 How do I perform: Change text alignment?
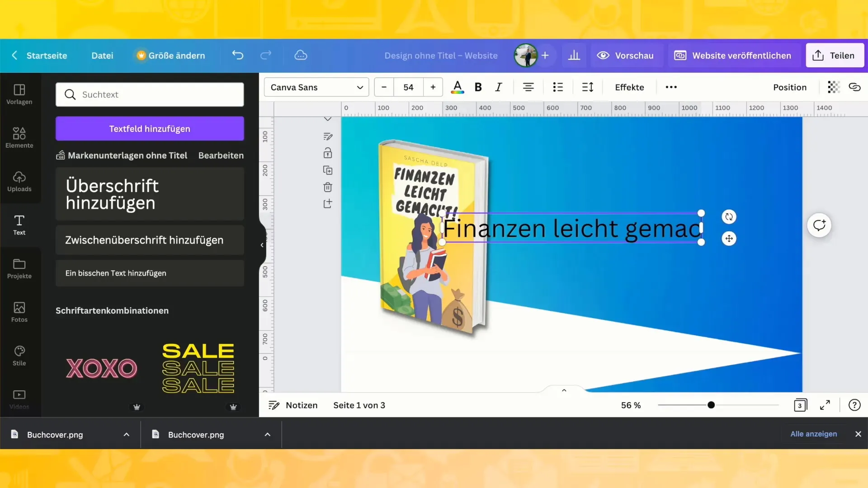coord(528,87)
